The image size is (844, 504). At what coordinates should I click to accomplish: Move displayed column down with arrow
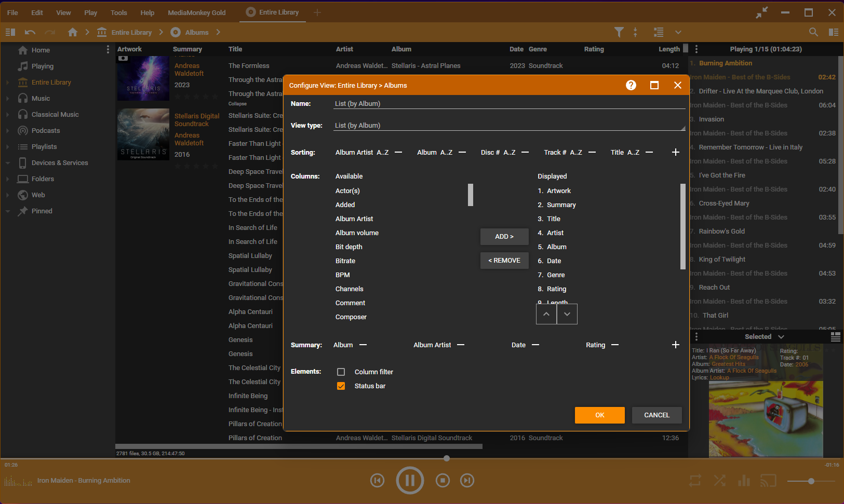point(567,314)
